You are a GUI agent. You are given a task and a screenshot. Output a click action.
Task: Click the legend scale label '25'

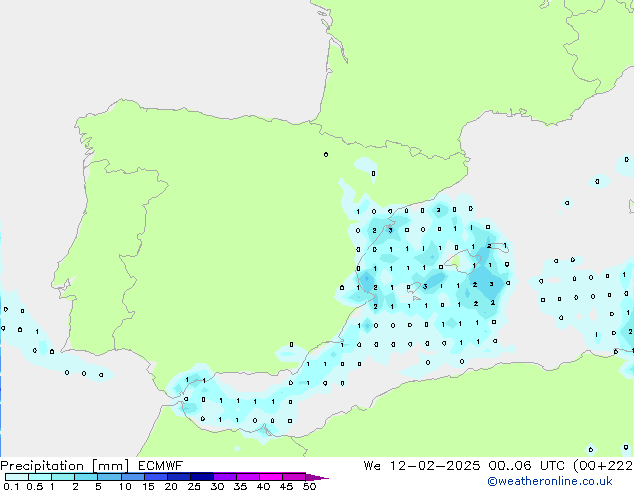click(194, 486)
